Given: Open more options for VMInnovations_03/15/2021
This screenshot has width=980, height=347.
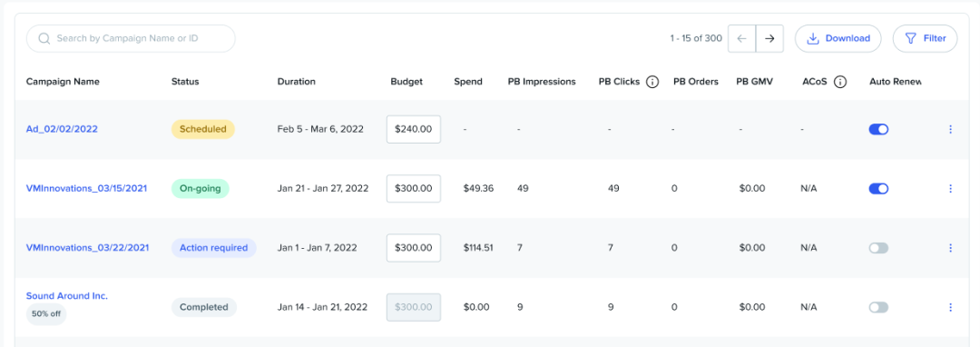Looking at the screenshot, I should tap(951, 189).
